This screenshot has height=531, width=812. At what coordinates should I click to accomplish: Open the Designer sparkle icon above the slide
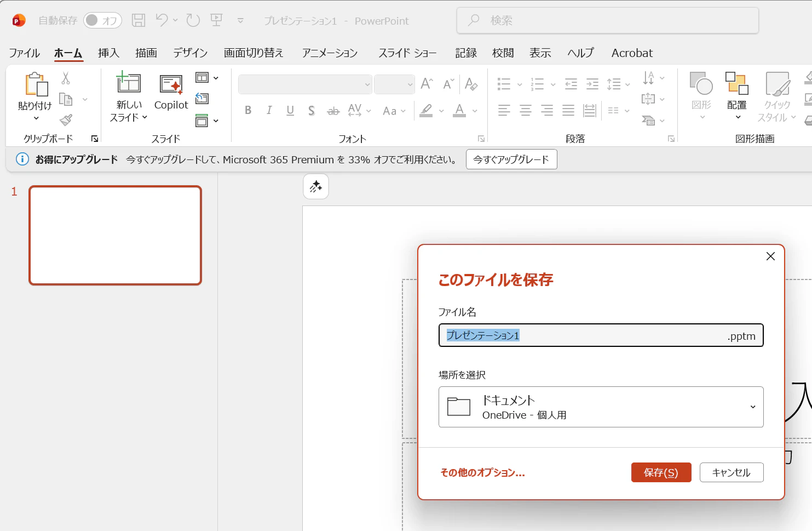316,186
